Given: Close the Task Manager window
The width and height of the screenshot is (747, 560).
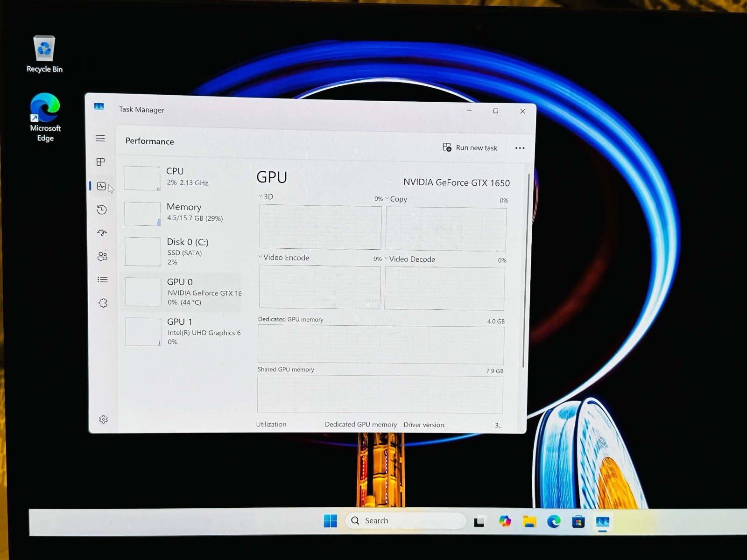Looking at the screenshot, I should 522,112.
